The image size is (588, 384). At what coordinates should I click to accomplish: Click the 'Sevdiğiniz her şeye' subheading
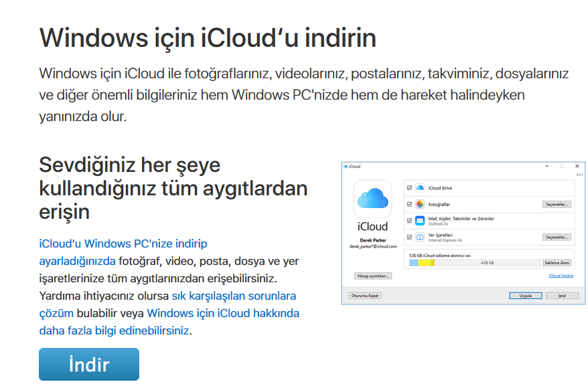tap(130, 166)
